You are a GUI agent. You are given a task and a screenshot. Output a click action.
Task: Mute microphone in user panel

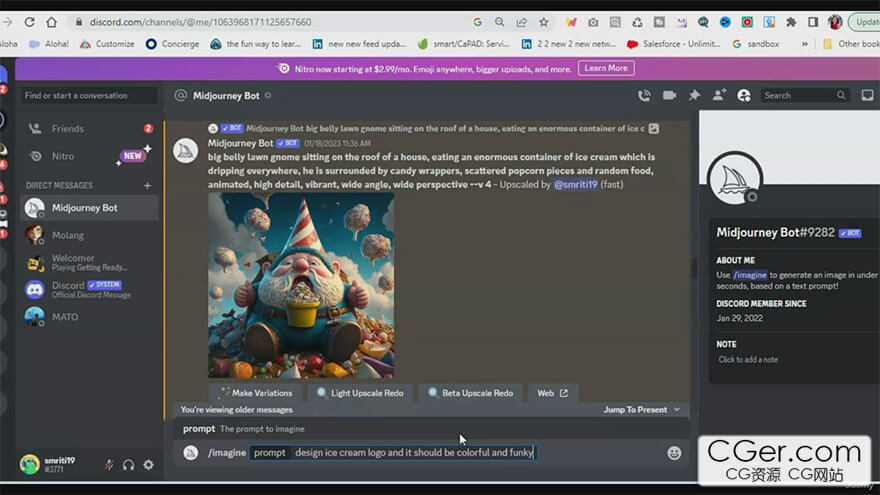pos(109,465)
